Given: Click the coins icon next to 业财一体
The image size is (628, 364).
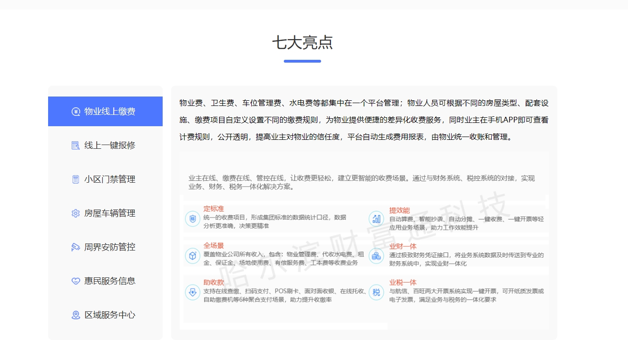Looking at the screenshot, I should click(376, 256).
